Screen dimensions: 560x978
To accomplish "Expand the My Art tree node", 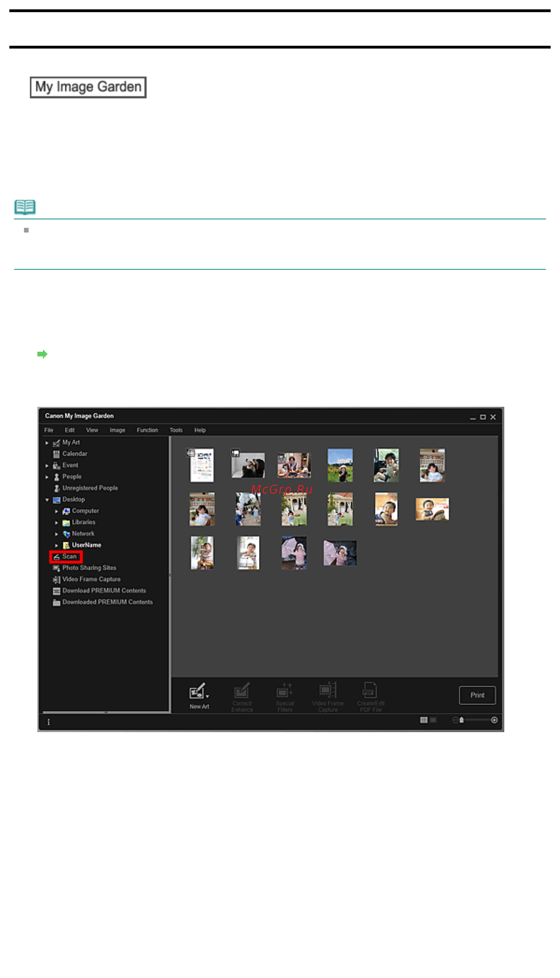I will click(x=47, y=443).
